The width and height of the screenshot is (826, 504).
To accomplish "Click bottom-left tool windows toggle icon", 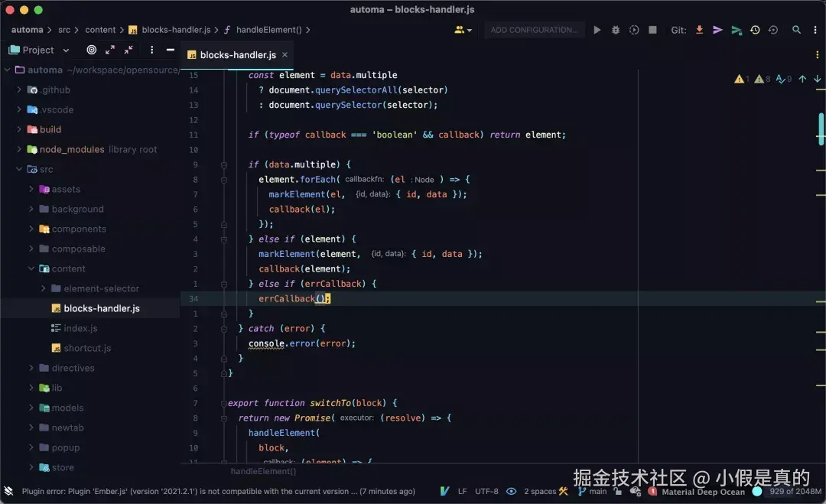I will tap(8, 491).
